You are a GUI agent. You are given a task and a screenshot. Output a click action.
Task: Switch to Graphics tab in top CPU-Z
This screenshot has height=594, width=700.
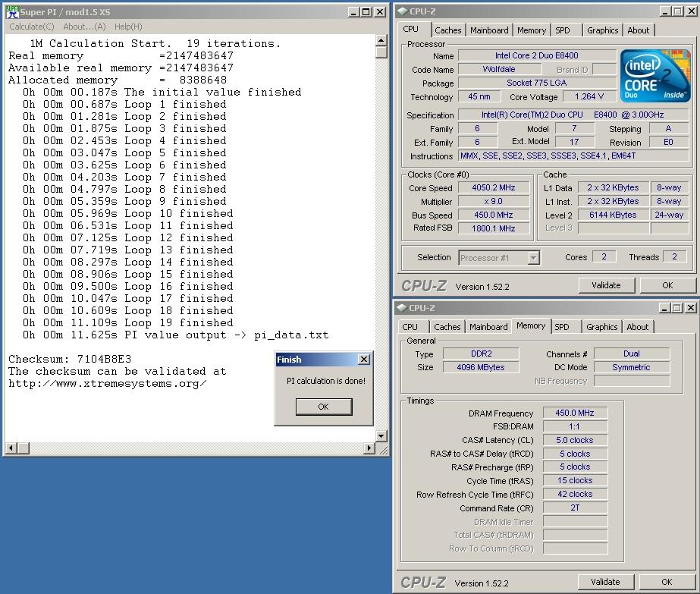(602, 30)
